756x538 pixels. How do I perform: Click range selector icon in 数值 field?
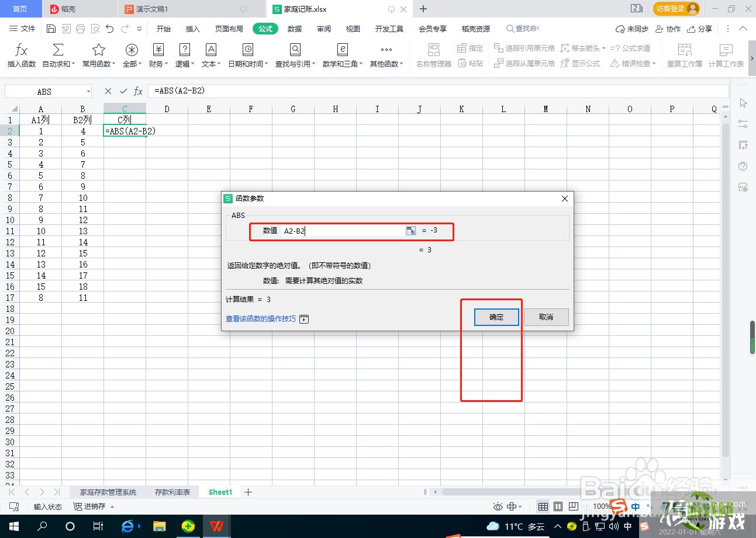click(x=411, y=231)
